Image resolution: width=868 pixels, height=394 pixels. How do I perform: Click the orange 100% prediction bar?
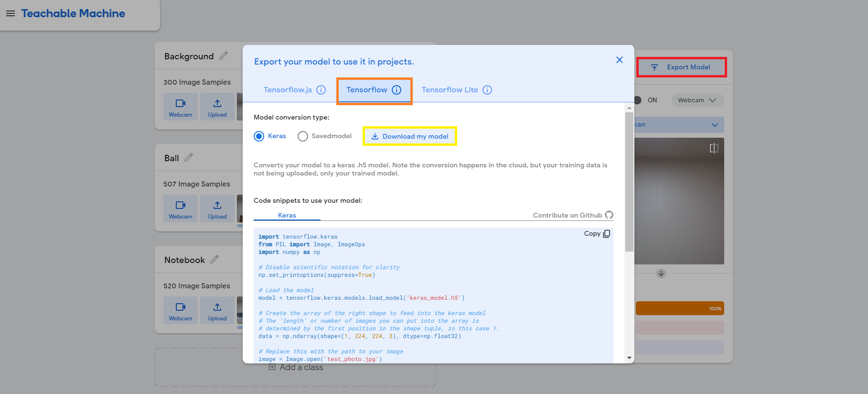[680, 308]
